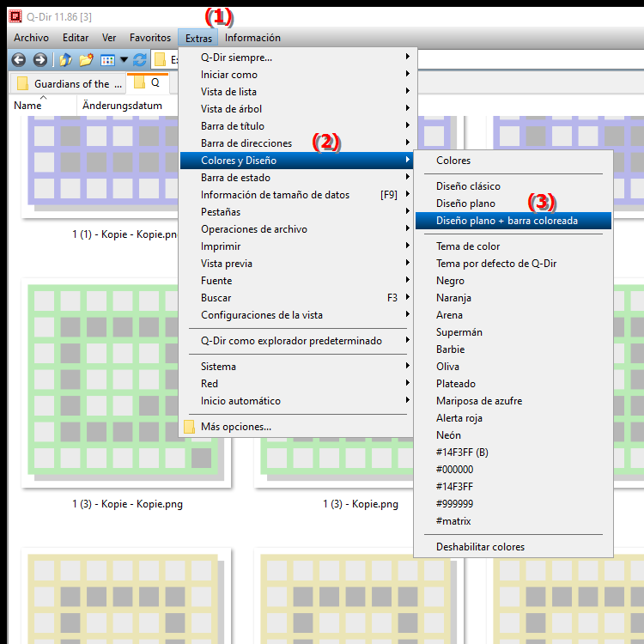The height and width of the screenshot is (644, 644).
Task: Open the Fuente submenu
Action: (296, 281)
